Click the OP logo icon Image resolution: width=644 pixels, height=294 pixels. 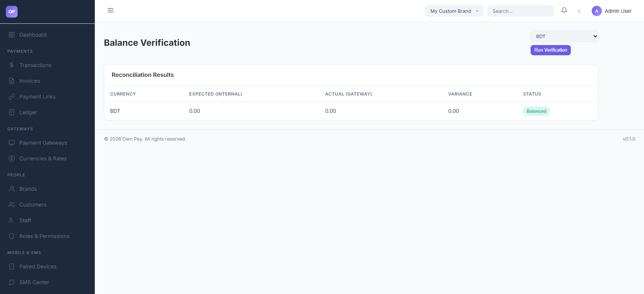pos(12,12)
